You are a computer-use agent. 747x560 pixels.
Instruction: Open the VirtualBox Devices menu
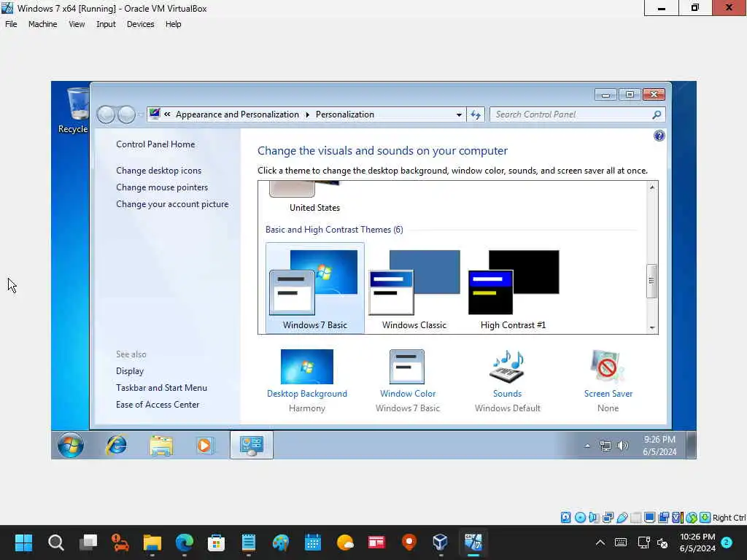[x=140, y=24]
